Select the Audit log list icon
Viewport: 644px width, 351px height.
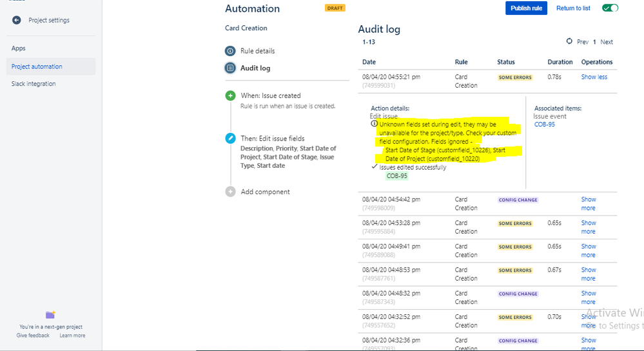tap(230, 68)
